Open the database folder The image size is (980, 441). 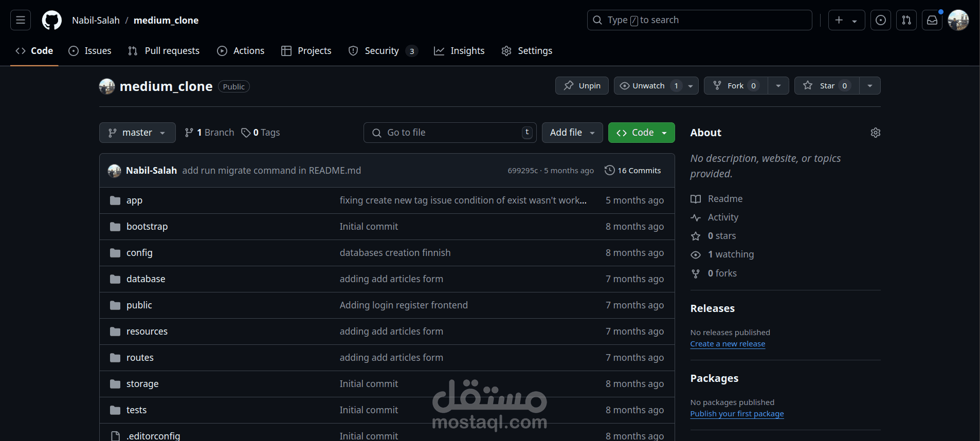[146, 279]
